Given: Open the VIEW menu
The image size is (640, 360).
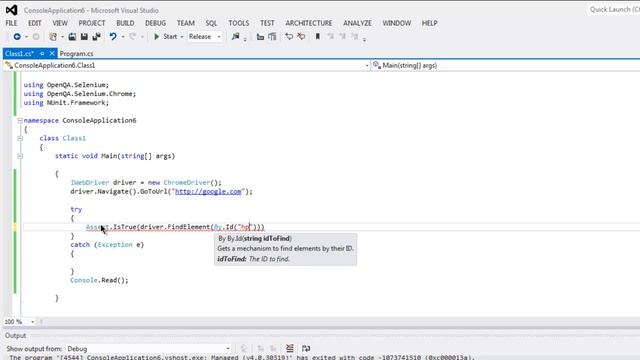Looking at the screenshot, I should coord(60,23).
